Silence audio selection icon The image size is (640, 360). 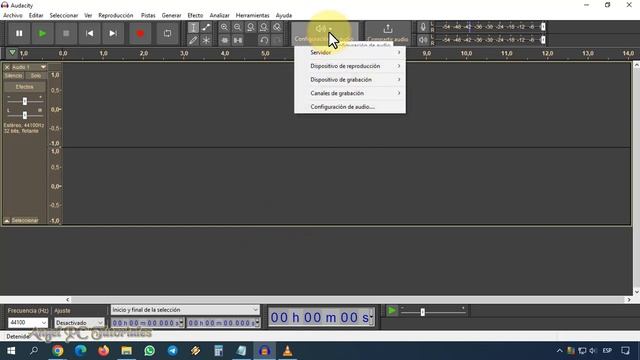point(238,40)
